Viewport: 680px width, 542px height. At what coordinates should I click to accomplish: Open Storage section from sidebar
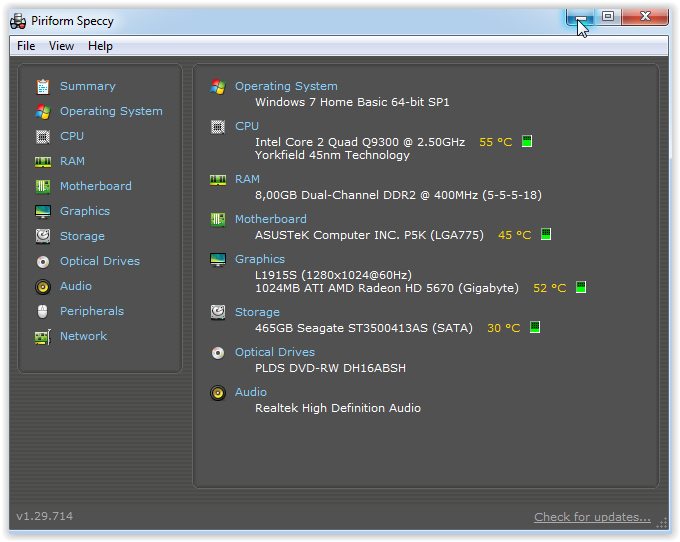[82, 236]
